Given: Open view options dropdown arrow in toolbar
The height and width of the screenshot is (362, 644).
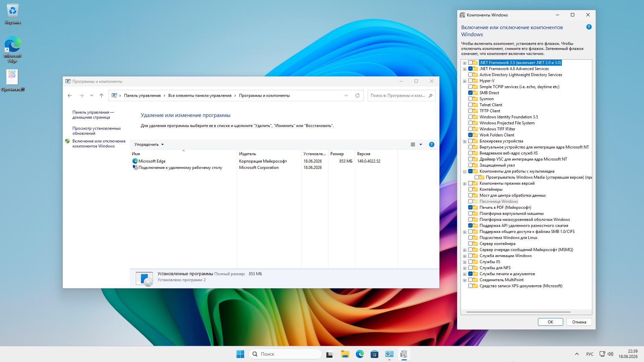Looking at the screenshot, I should pos(421,144).
